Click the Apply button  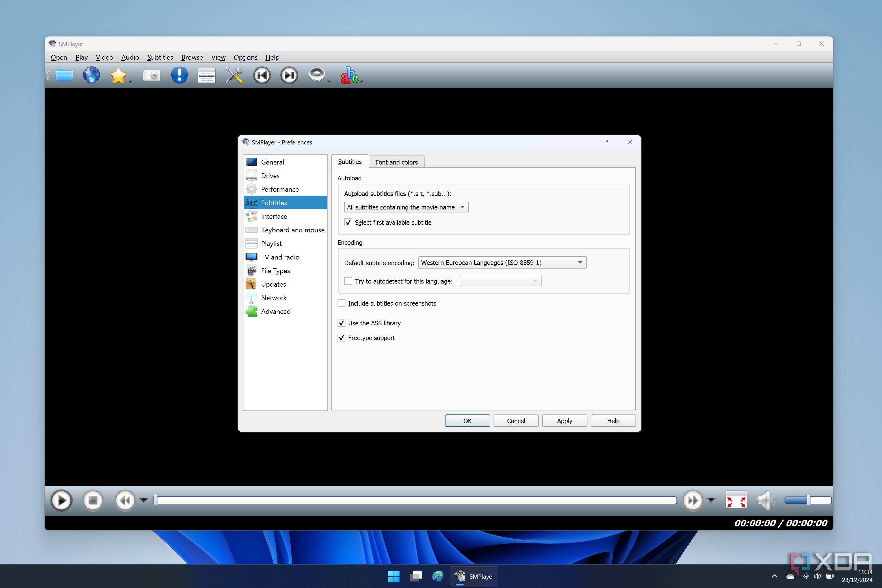click(564, 421)
